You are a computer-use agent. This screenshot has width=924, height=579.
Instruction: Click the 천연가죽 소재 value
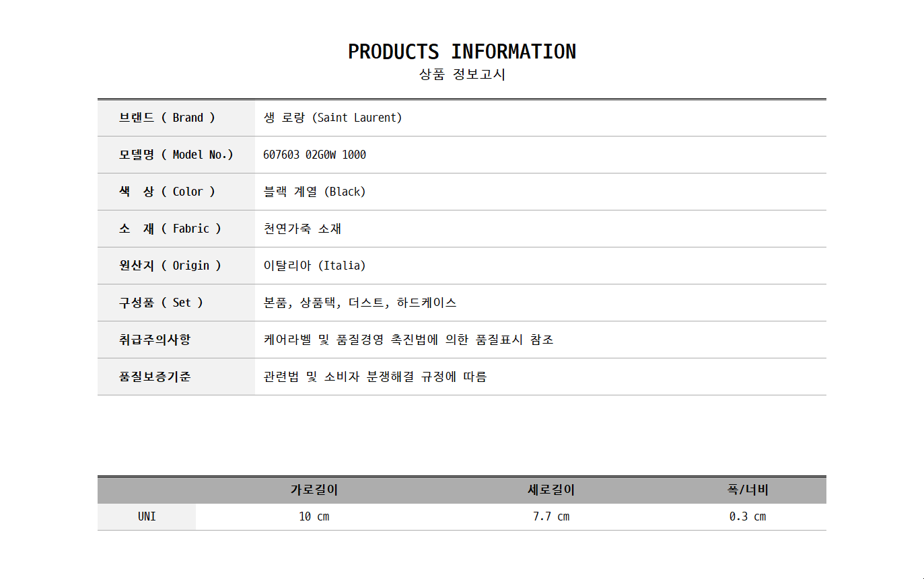(x=302, y=229)
